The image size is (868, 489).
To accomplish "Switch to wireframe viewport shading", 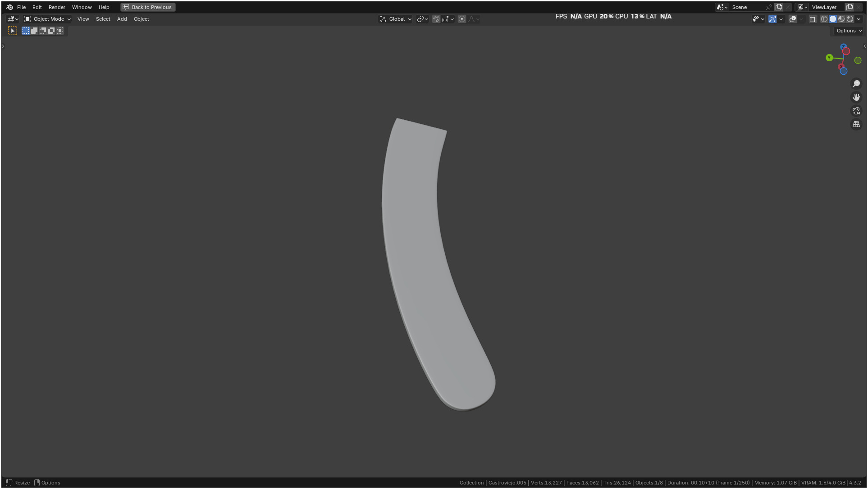I will click(x=824, y=19).
